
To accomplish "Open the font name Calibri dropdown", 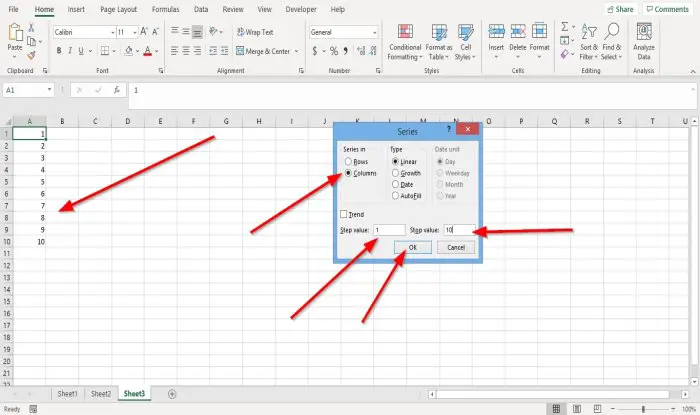I will coord(112,32).
